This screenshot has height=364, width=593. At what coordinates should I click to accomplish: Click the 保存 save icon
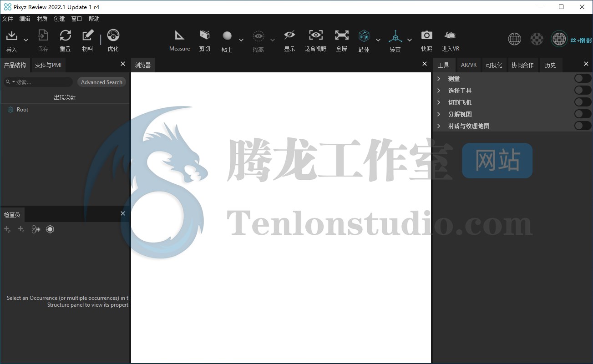pos(43,36)
